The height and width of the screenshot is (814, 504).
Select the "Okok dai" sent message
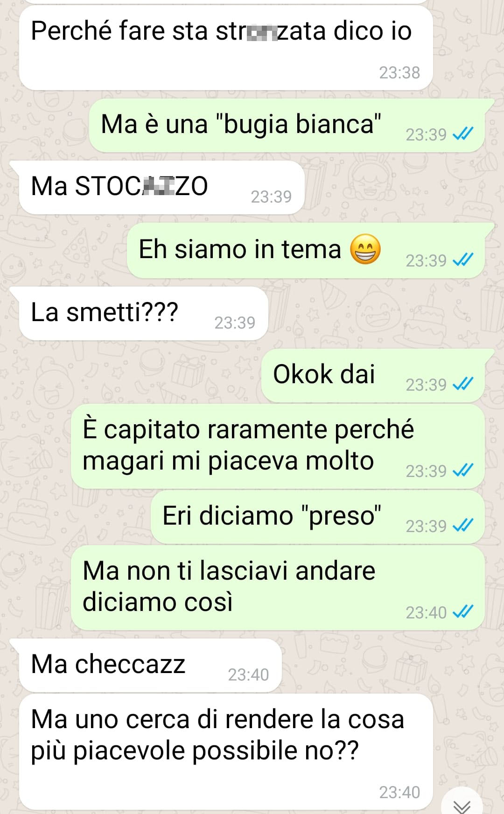coord(373,375)
